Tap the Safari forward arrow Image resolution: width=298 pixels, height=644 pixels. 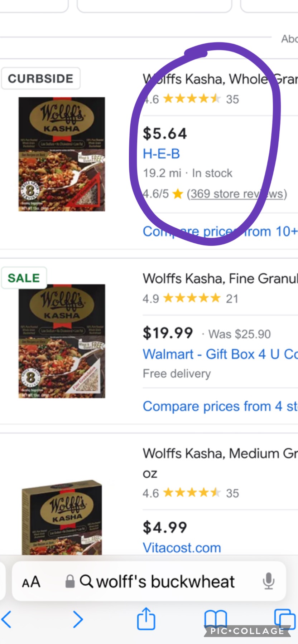point(78,619)
